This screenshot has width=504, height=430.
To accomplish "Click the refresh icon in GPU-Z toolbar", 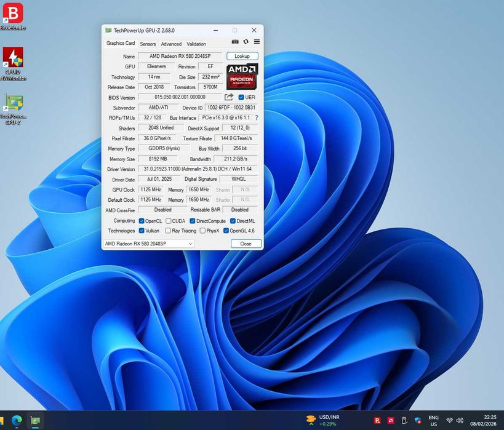I will coord(246,42).
